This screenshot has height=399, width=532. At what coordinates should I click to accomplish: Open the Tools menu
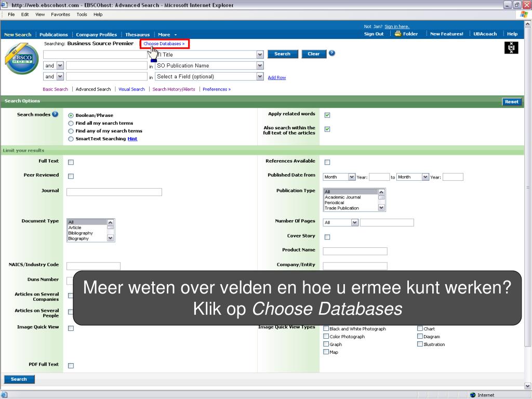(x=82, y=15)
